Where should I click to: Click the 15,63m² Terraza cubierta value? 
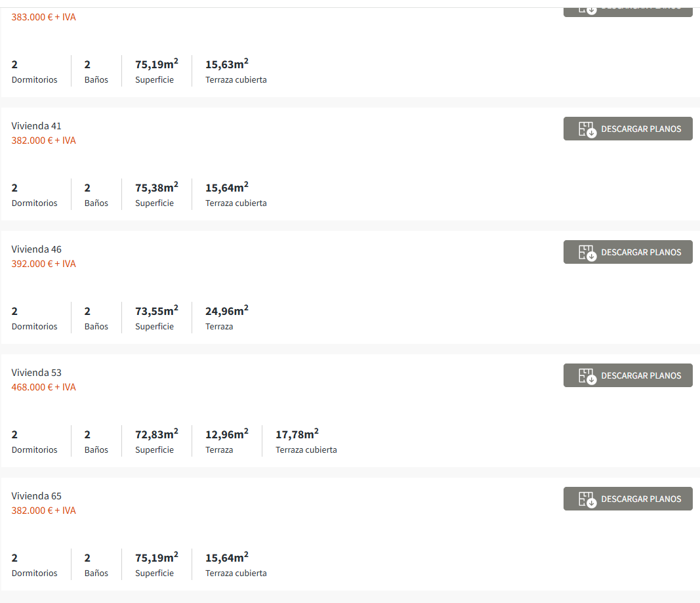(226, 64)
